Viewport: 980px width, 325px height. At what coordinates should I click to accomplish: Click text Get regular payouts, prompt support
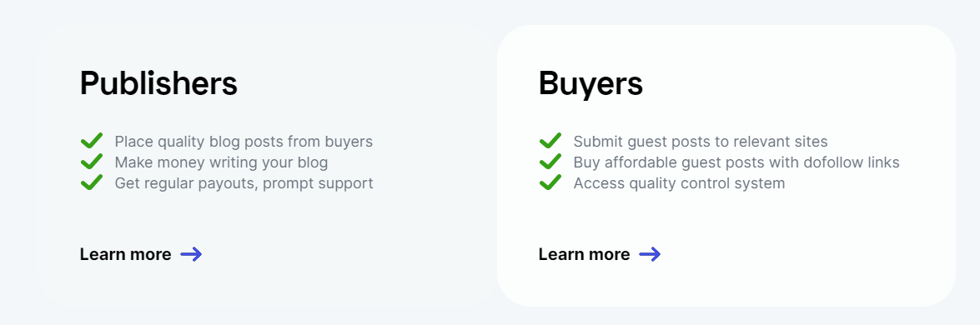(244, 183)
